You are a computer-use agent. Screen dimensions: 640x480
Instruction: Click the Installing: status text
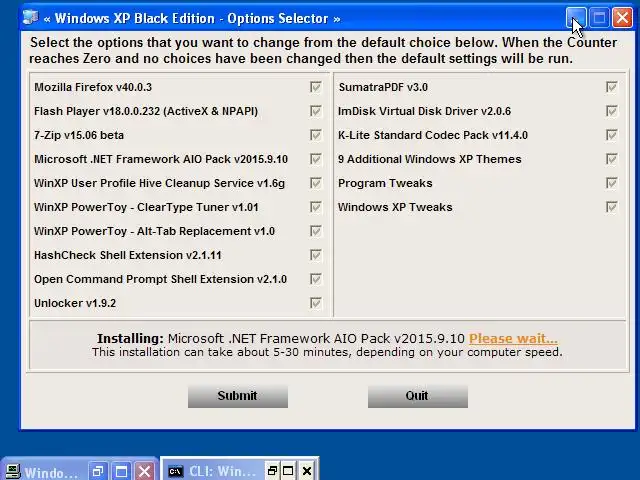(130, 338)
